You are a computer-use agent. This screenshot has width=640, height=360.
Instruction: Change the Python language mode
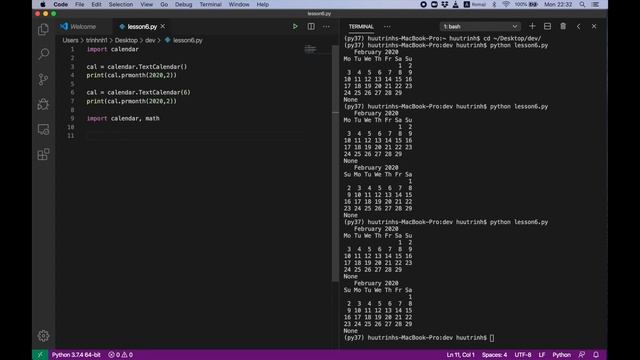pyautogui.click(x=561, y=355)
